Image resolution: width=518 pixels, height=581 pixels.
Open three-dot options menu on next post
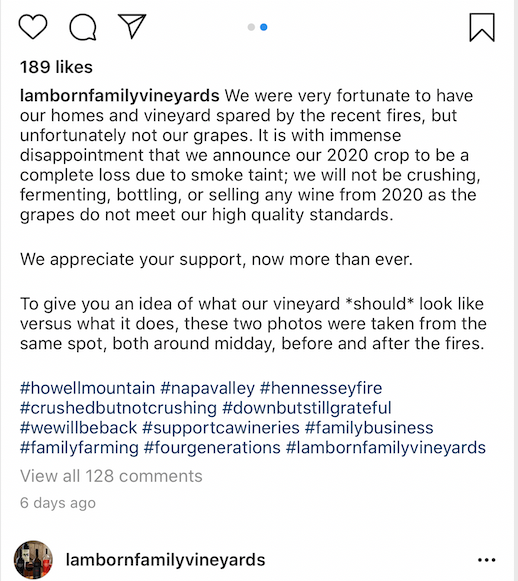[487, 560]
